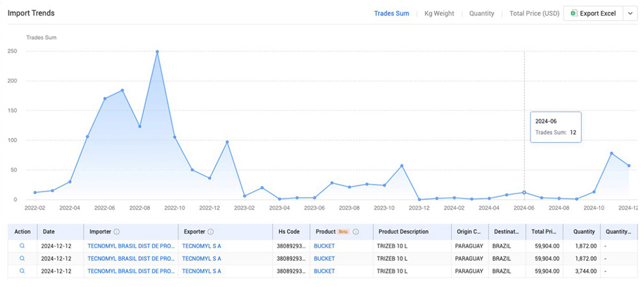This screenshot has height=287, width=644.
Task: Click the Beta badge in the Product header
Action: (344, 232)
